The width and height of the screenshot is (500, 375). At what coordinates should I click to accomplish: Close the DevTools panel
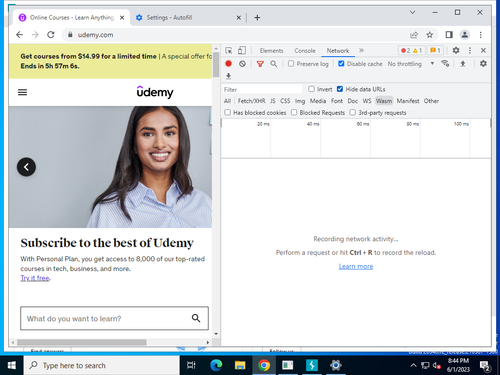(x=483, y=50)
